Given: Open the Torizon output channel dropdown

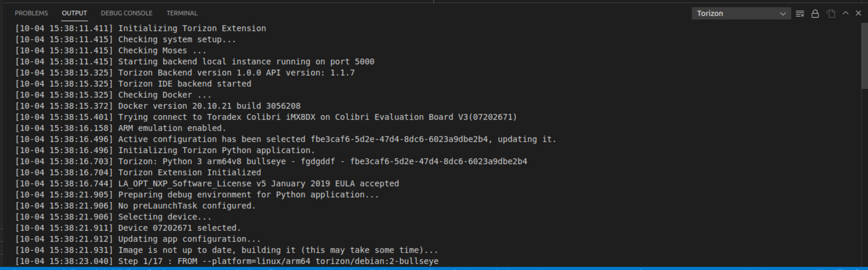Looking at the screenshot, I should (741, 13).
